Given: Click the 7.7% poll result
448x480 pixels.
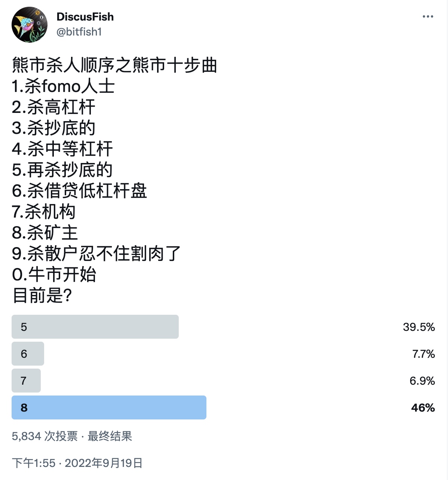Looking at the screenshot, I should 423,354.
